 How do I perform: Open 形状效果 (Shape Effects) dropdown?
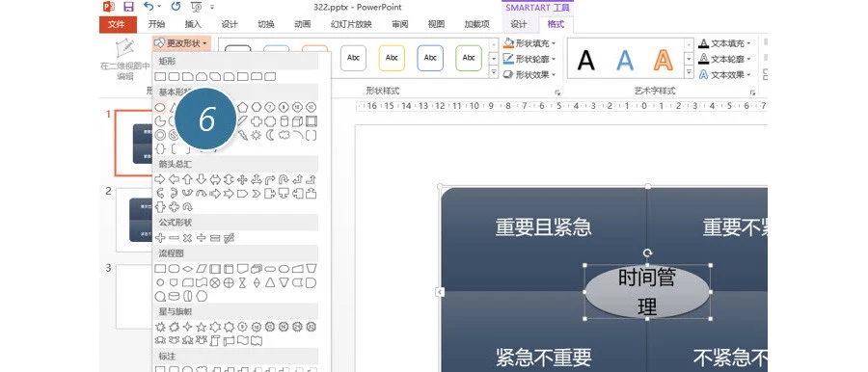click(529, 74)
